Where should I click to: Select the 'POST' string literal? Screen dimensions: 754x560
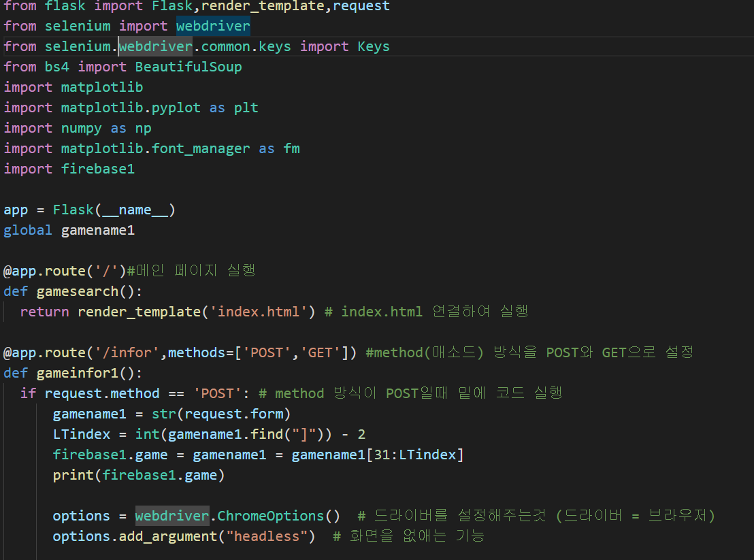point(216,393)
